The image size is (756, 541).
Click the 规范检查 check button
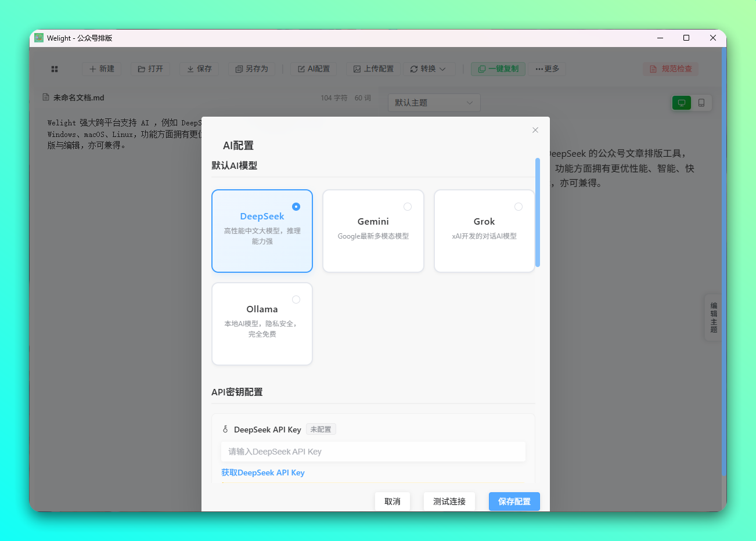click(671, 69)
